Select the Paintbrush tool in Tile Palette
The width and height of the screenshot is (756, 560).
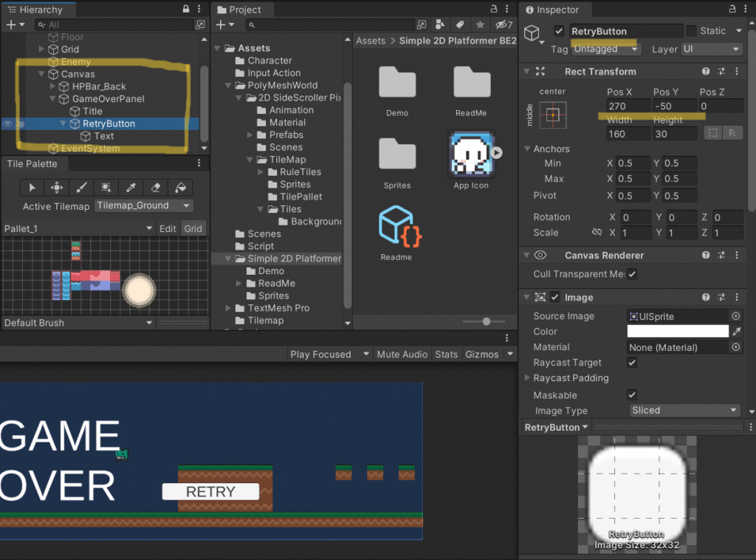click(81, 188)
